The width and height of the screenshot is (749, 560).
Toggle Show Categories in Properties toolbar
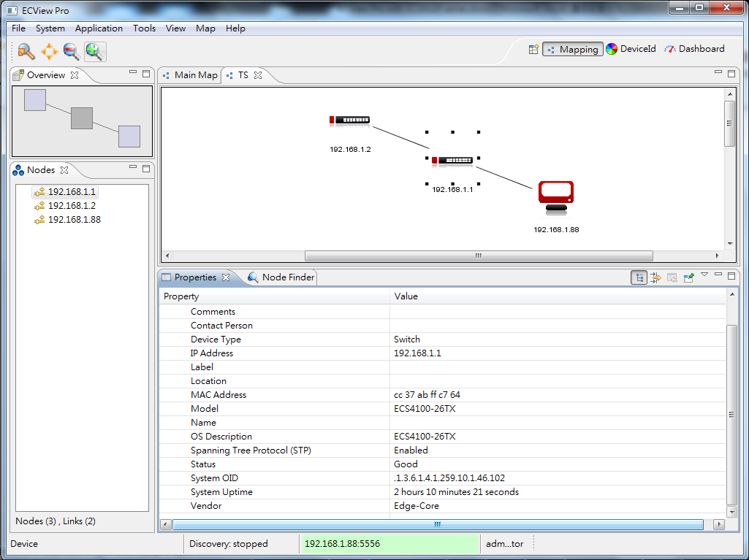[639, 277]
